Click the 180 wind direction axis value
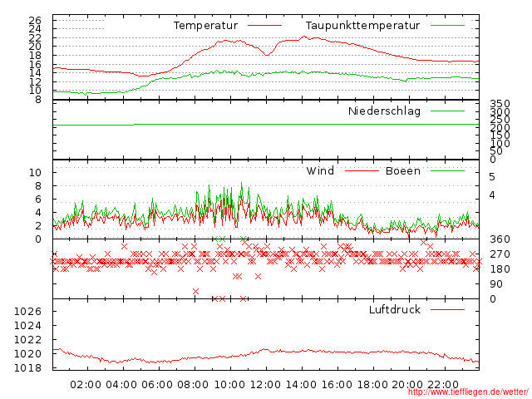Image resolution: width=532 pixels, height=399 pixels. point(500,269)
